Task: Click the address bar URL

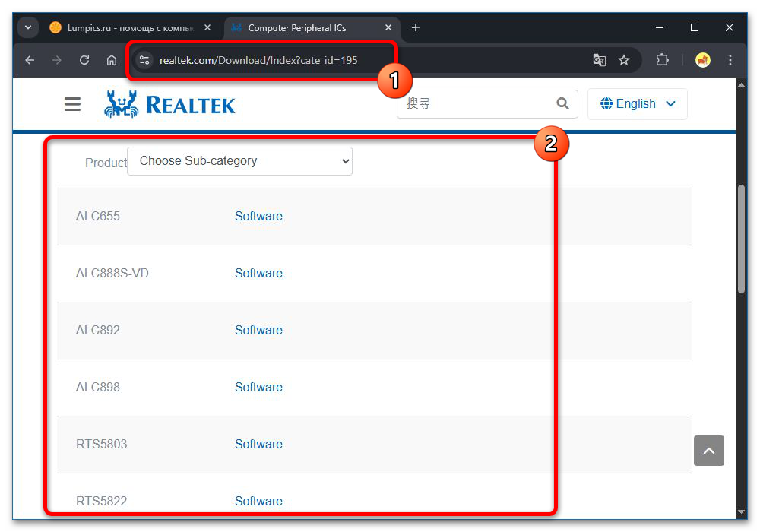Action: (258, 60)
